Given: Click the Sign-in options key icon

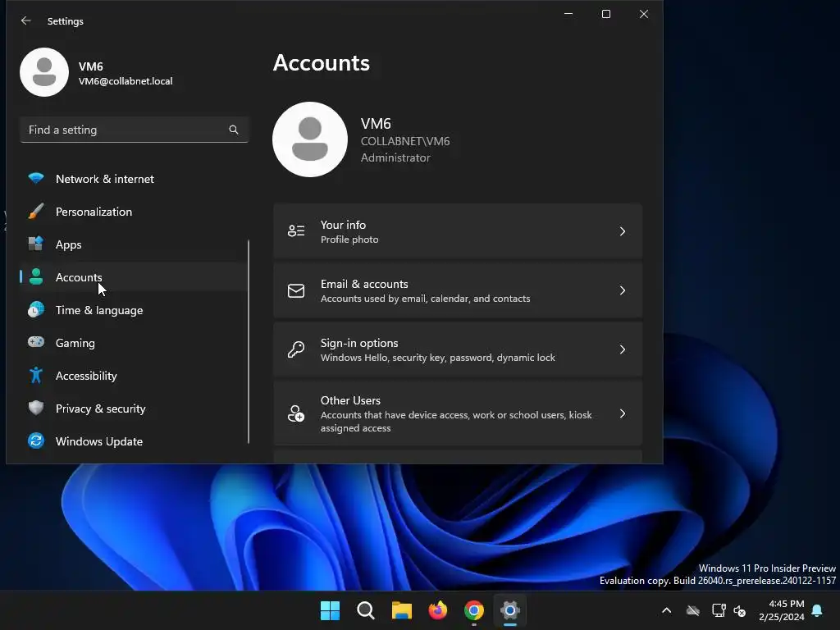Looking at the screenshot, I should coord(296,349).
